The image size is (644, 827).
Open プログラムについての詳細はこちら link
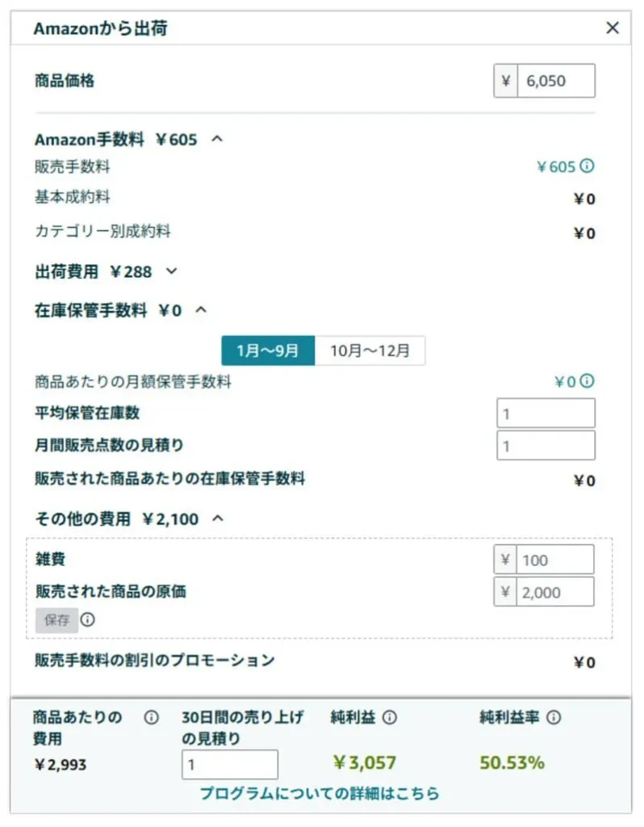coord(320,793)
